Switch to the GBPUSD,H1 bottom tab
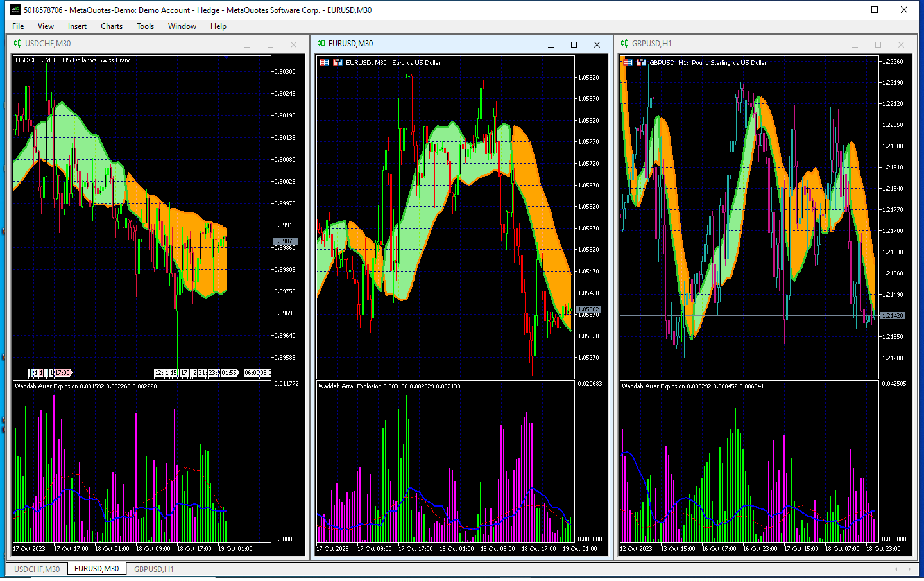Screen dimensions: 924x581 click(x=154, y=569)
